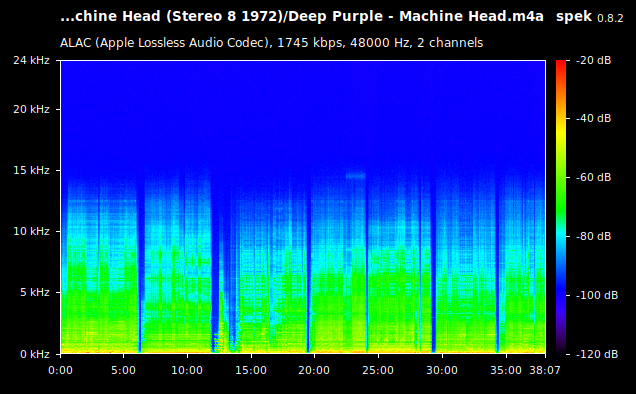Click the '10:00' time axis label
The height and width of the screenshot is (394, 636).
(187, 370)
